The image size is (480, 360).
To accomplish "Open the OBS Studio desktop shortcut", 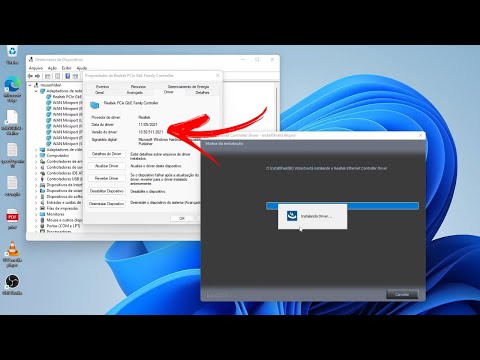I will [x=12, y=281].
